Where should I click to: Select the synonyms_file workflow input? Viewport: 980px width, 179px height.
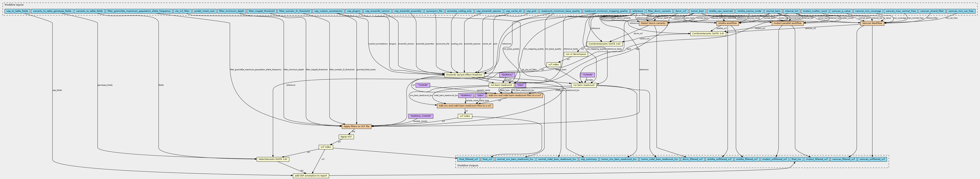pyautogui.click(x=434, y=11)
